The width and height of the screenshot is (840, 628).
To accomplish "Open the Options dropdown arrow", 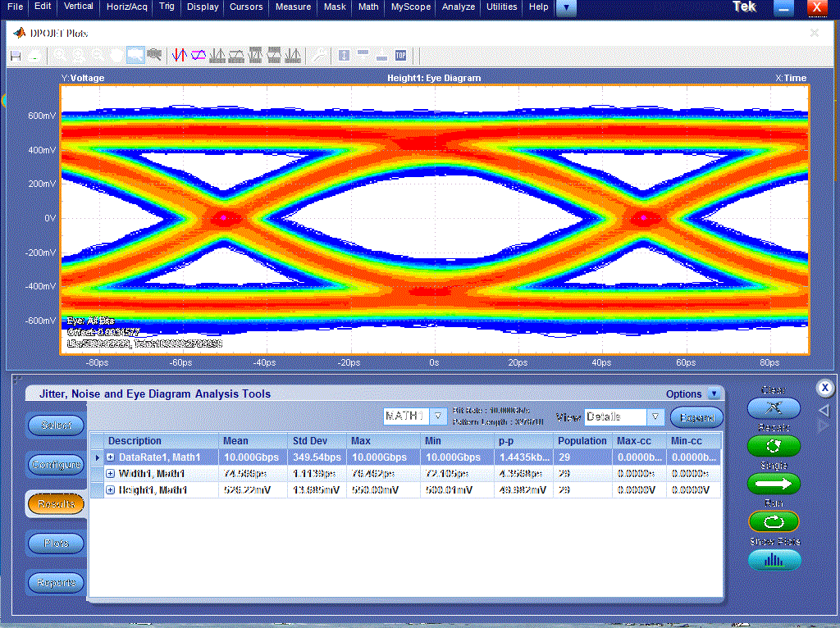I will click(714, 394).
